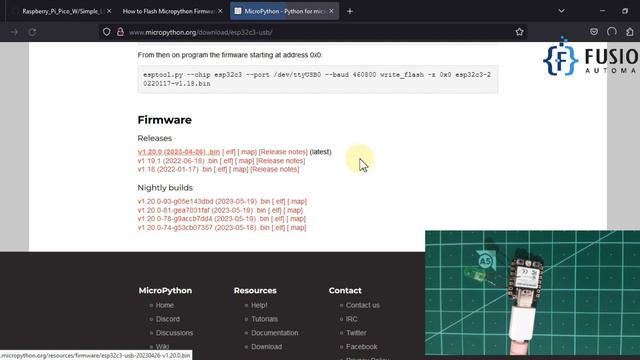Click the microcontroller board video overlay

coord(532,293)
